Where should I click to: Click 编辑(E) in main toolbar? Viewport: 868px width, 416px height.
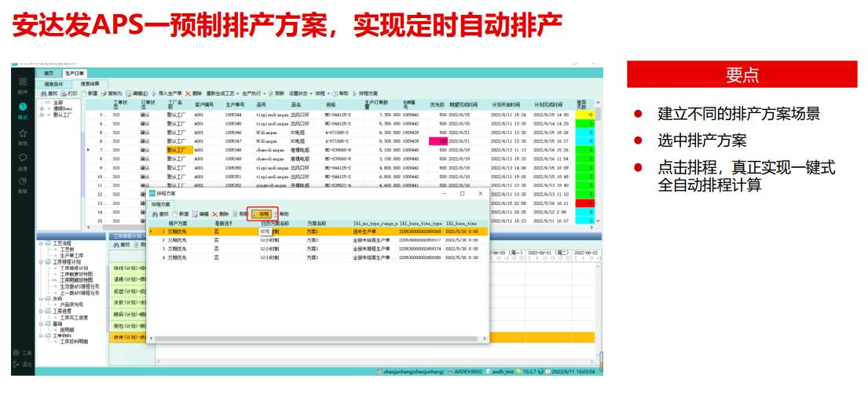click(x=137, y=93)
